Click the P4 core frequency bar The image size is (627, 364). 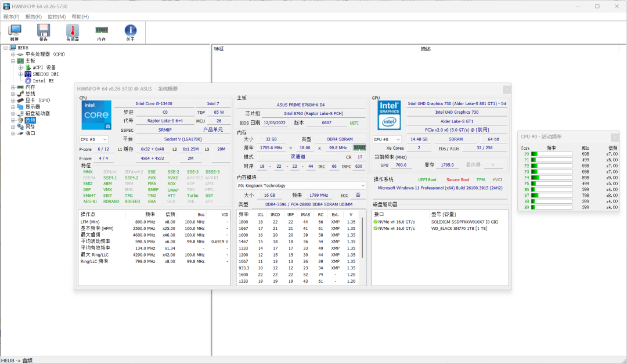(x=552, y=178)
